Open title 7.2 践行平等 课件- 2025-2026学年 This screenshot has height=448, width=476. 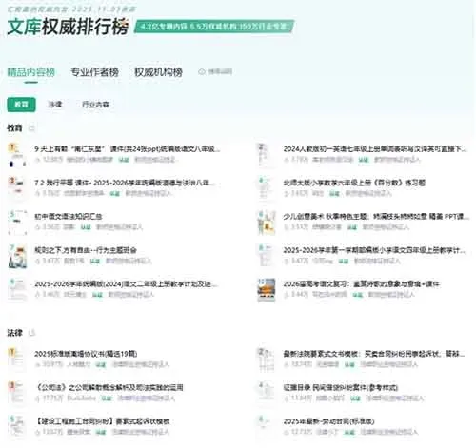(125, 183)
